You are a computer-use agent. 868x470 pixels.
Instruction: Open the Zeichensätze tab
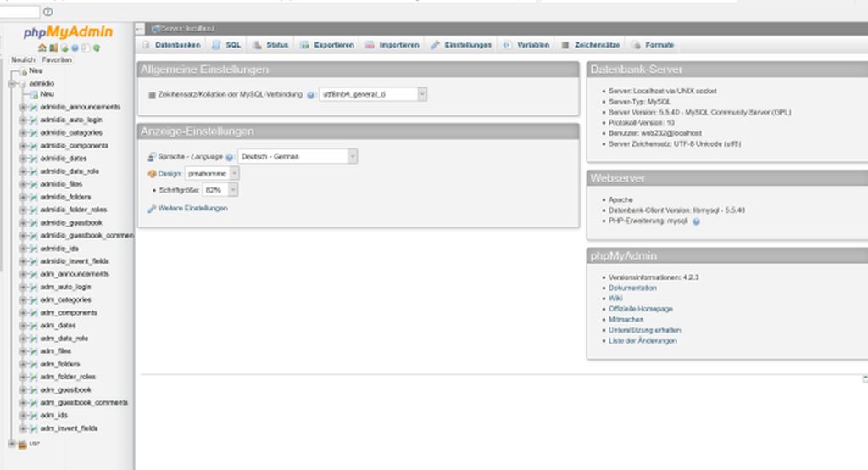pyautogui.click(x=591, y=45)
